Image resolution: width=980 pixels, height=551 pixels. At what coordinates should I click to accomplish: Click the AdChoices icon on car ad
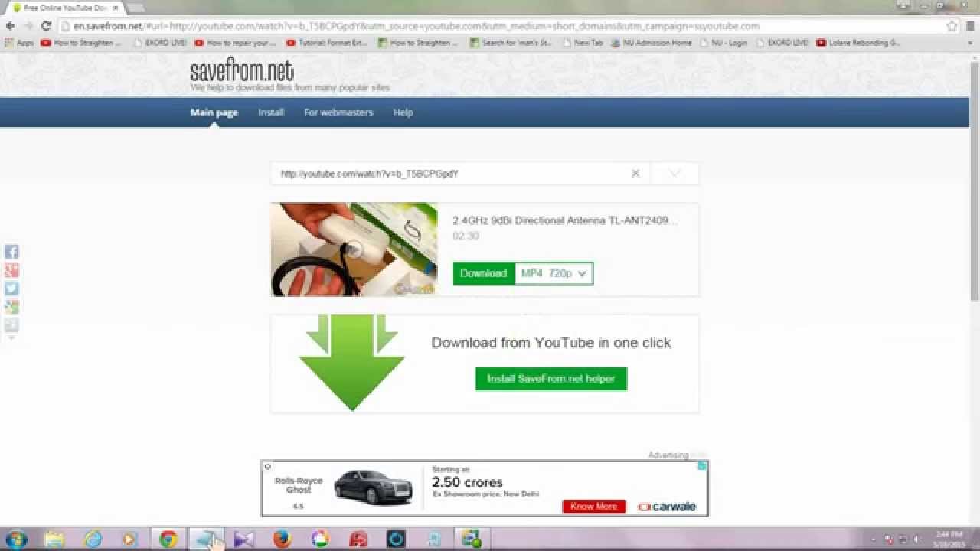[703, 465]
